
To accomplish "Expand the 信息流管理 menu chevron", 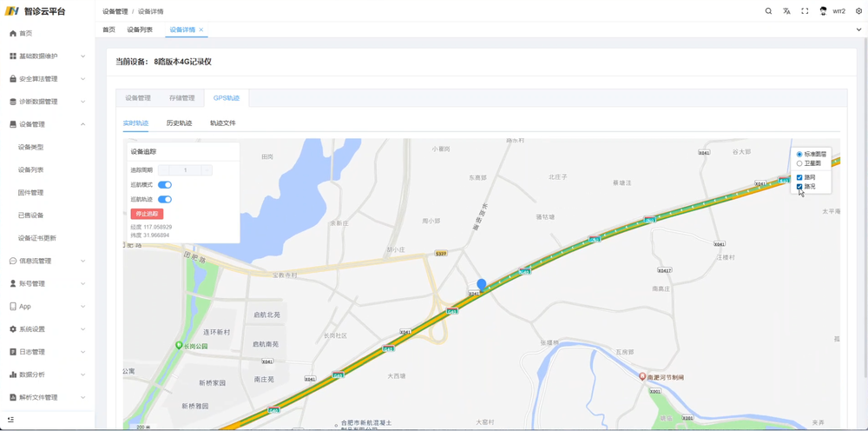I will tap(83, 261).
